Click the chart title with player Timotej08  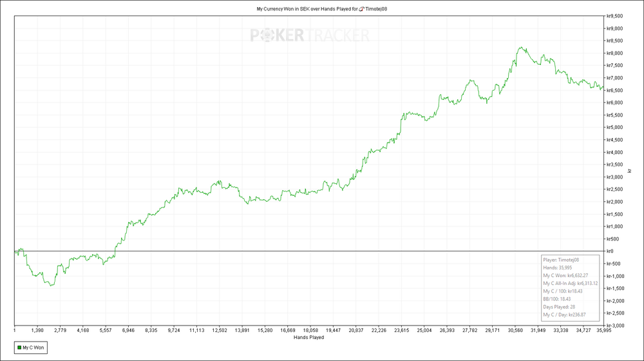pyautogui.click(x=321, y=8)
